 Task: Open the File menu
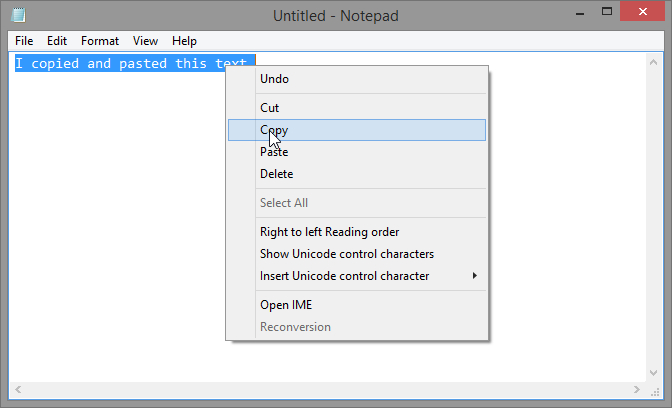tap(24, 41)
